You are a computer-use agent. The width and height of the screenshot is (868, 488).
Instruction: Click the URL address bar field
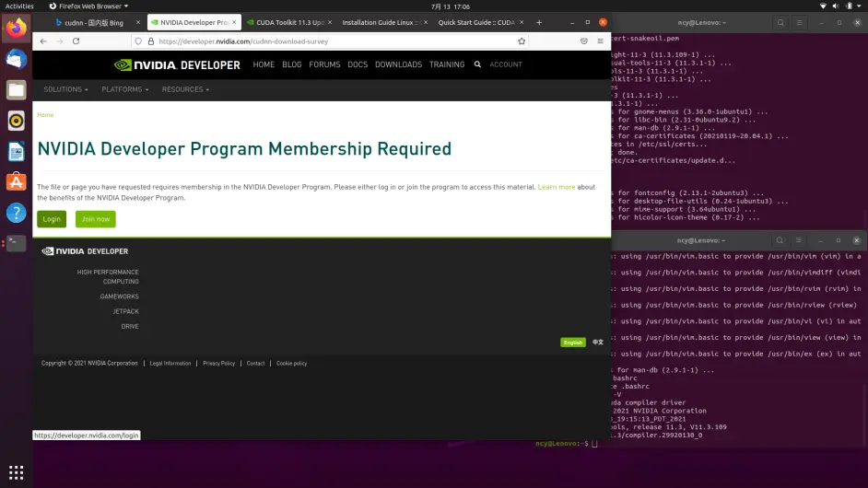tap(332, 41)
